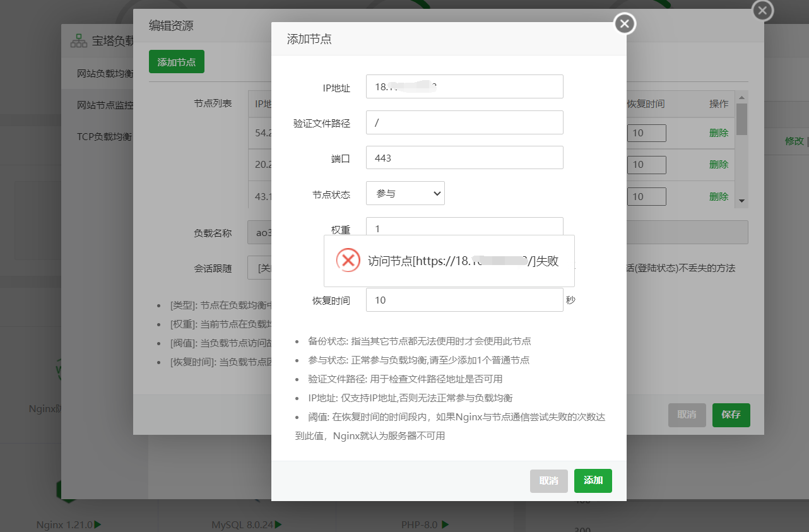Click the 宝塔负载均衡 network logo icon
809x532 pixels.
79,41
